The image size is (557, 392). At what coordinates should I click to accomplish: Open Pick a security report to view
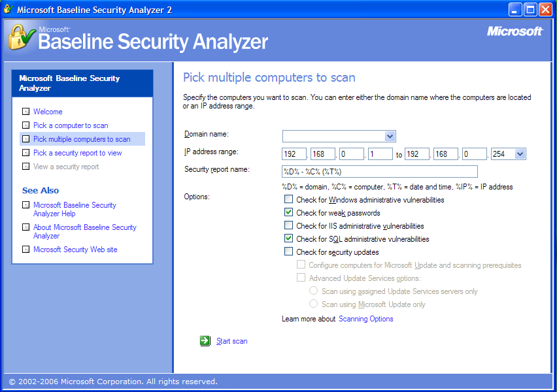click(77, 153)
